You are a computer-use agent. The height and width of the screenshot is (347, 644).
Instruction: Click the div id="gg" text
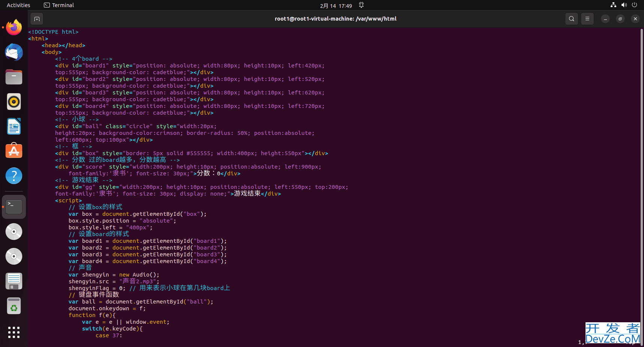[x=75, y=187]
